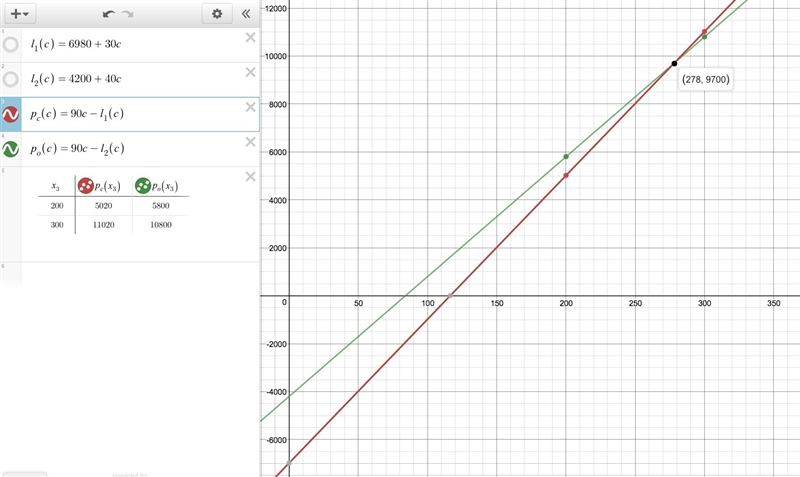Select table cell showing 5800
Viewport: 800px width, 477px height.
coord(161,206)
